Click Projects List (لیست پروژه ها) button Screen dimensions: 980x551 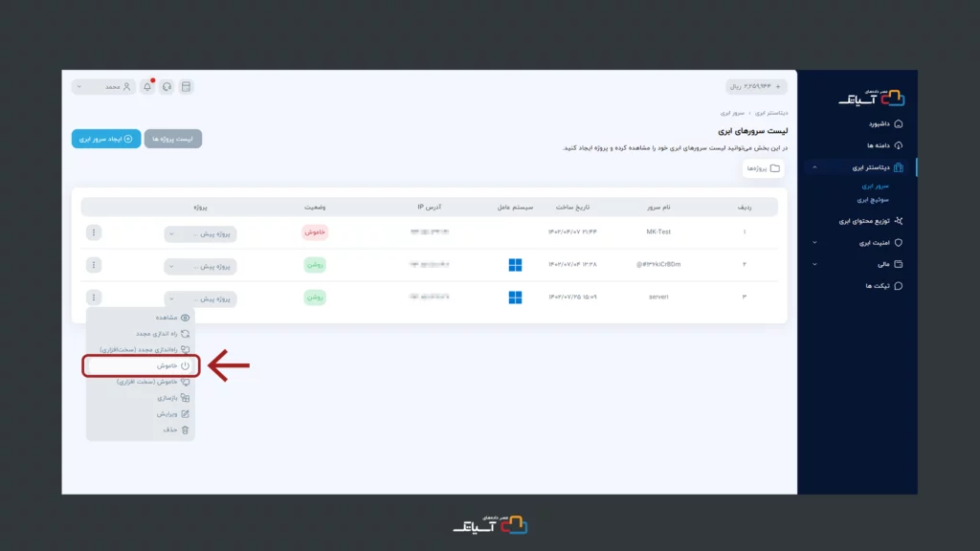pyautogui.click(x=172, y=139)
